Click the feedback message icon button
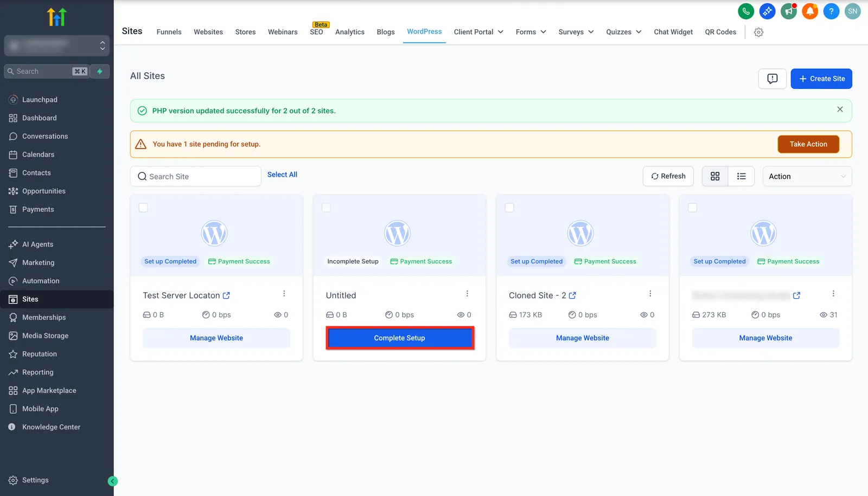 (773, 79)
